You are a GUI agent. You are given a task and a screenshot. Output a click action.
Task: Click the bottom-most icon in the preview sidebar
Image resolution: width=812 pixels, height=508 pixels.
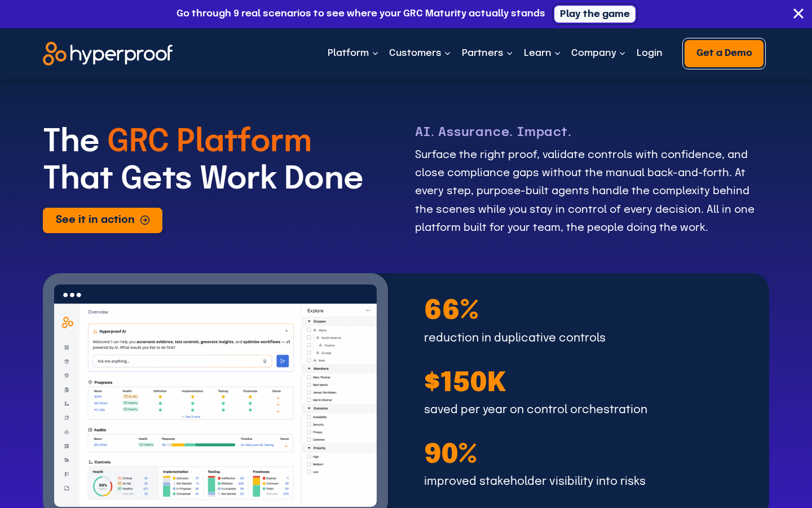[67, 488]
